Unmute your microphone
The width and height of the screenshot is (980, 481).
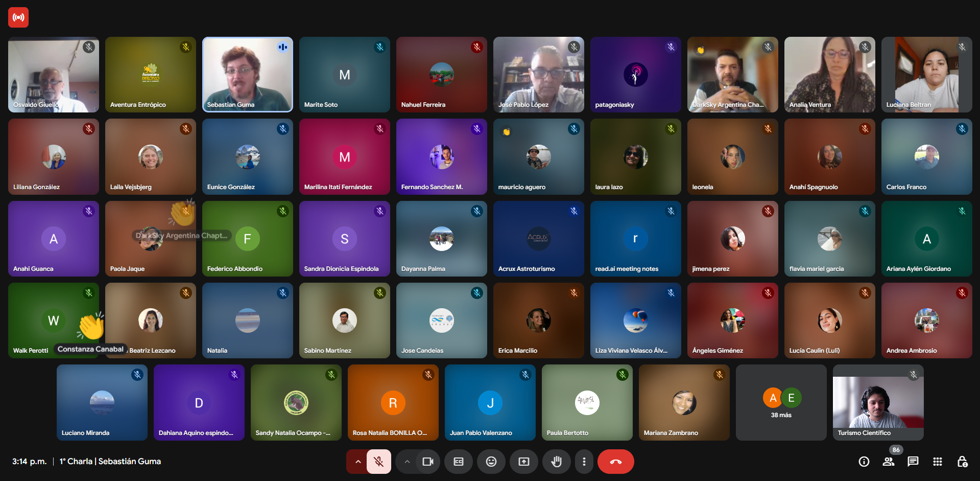tap(378, 462)
